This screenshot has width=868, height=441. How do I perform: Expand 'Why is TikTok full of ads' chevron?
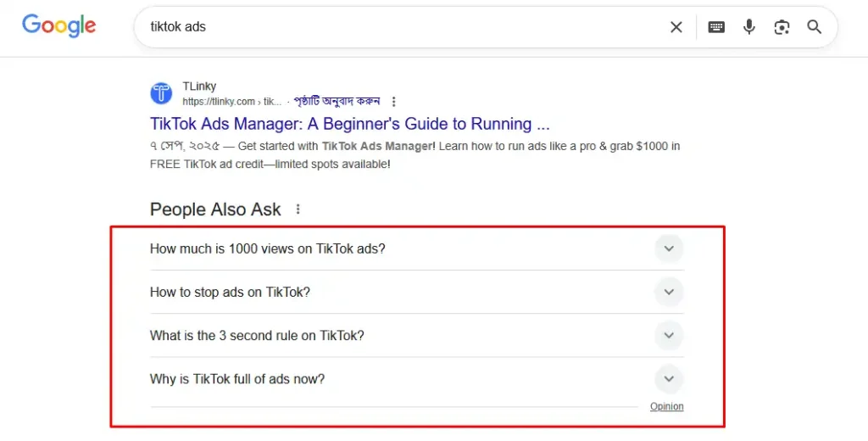[x=669, y=379]
